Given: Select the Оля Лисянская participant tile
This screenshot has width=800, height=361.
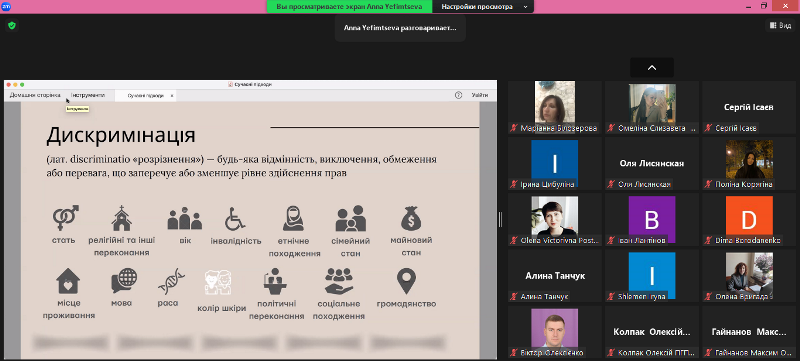Looking at the screenshot, I should 652,163.
